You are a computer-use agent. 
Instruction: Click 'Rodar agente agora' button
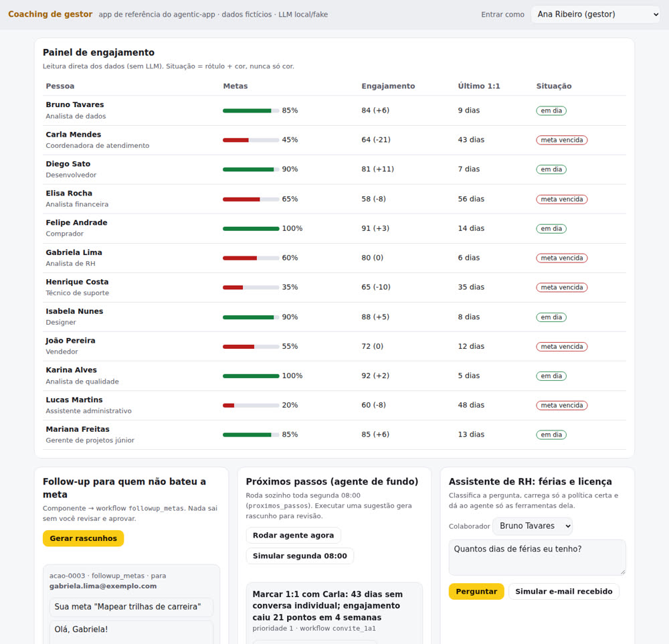pyautogui.click(x=293, y=535)
